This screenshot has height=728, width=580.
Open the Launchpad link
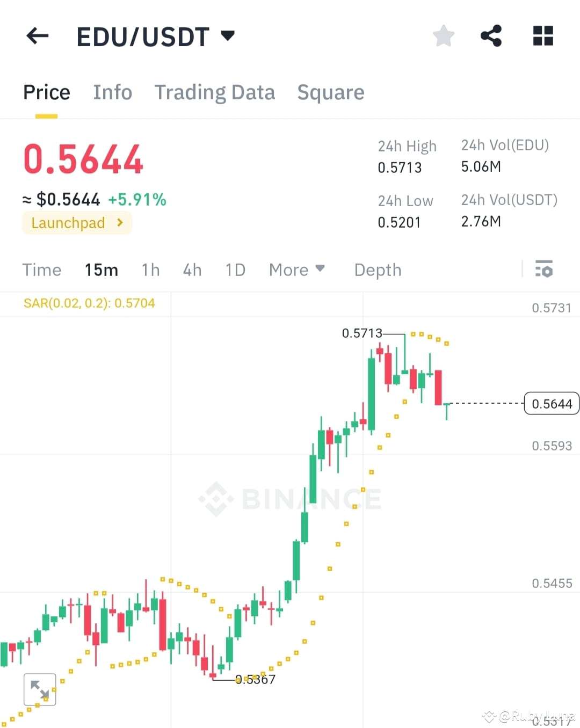76,223
